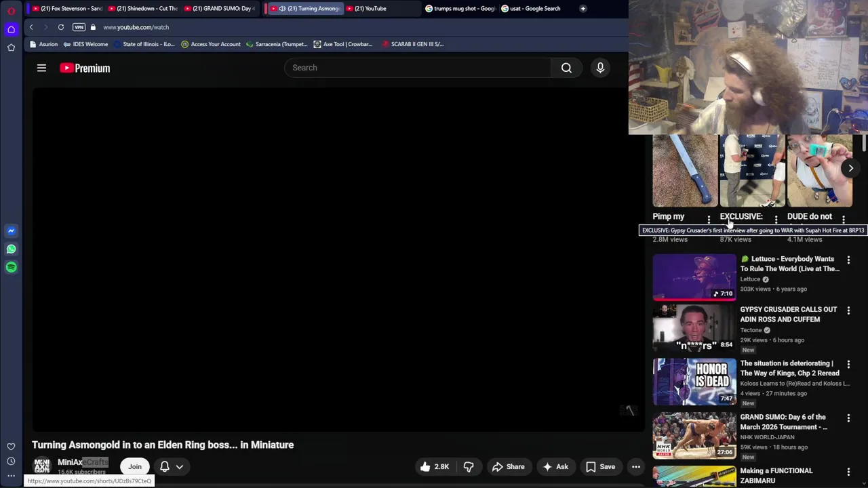Open the SCARAB II GEN III bookmark
This screenshot has width=868, height=488.
pyautogui.click(x=412, y=44)
